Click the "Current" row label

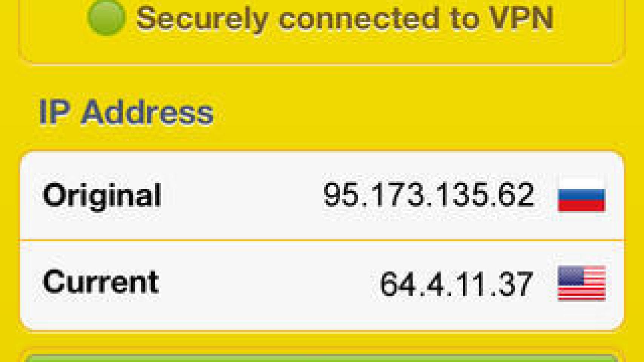tap(101, 282)
